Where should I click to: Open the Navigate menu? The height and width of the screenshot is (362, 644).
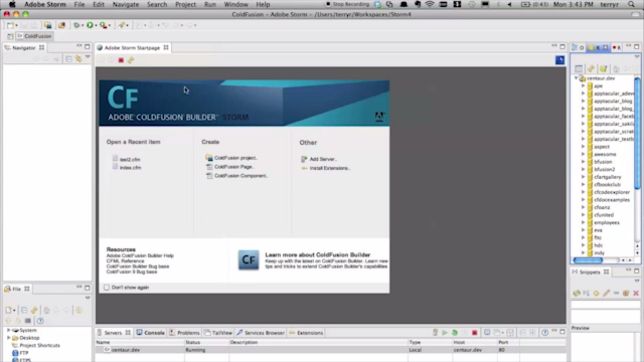tap(125, 4)
